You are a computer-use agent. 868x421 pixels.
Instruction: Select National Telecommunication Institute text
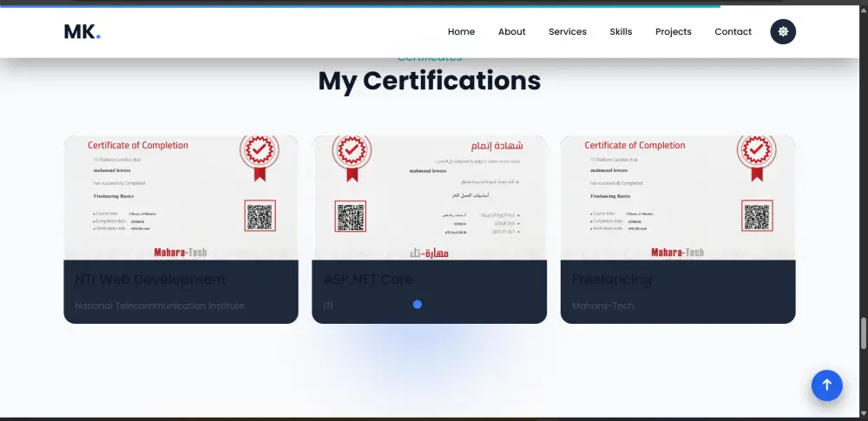pyautogui.click(x=160, y=306)
